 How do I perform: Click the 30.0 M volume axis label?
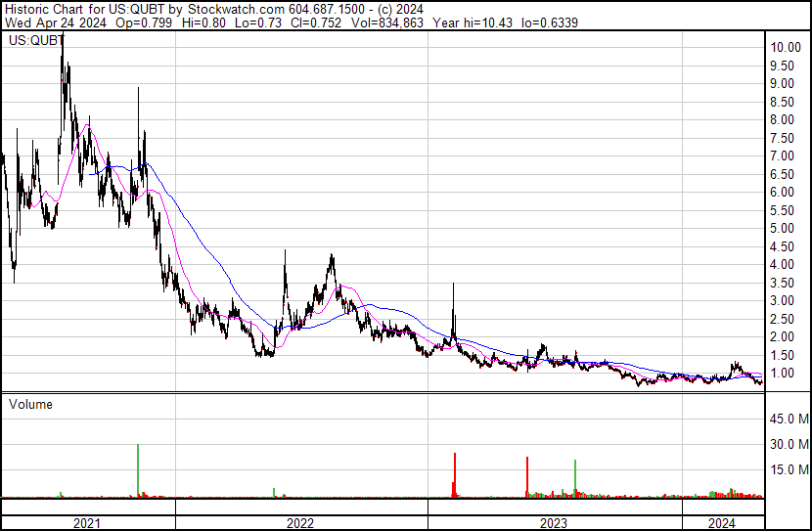pyautogui.click(x=788, y=444)
